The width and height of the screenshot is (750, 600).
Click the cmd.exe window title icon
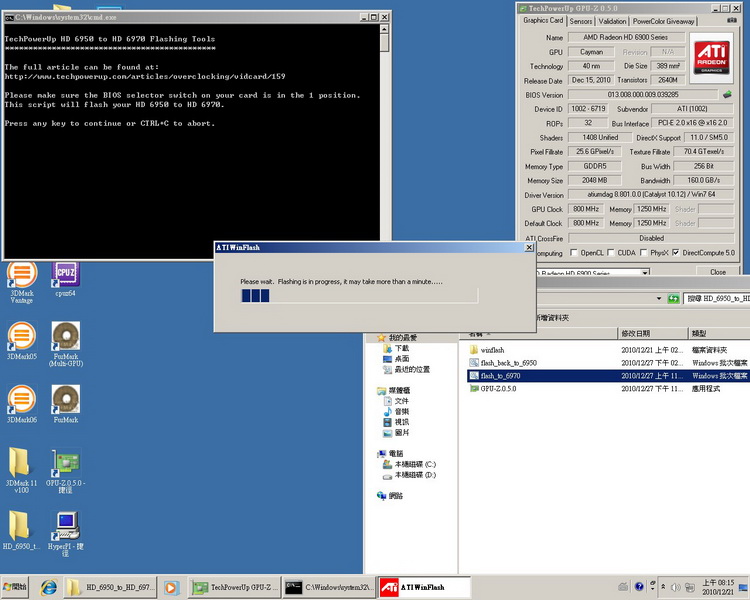click(x=9, y=17)
